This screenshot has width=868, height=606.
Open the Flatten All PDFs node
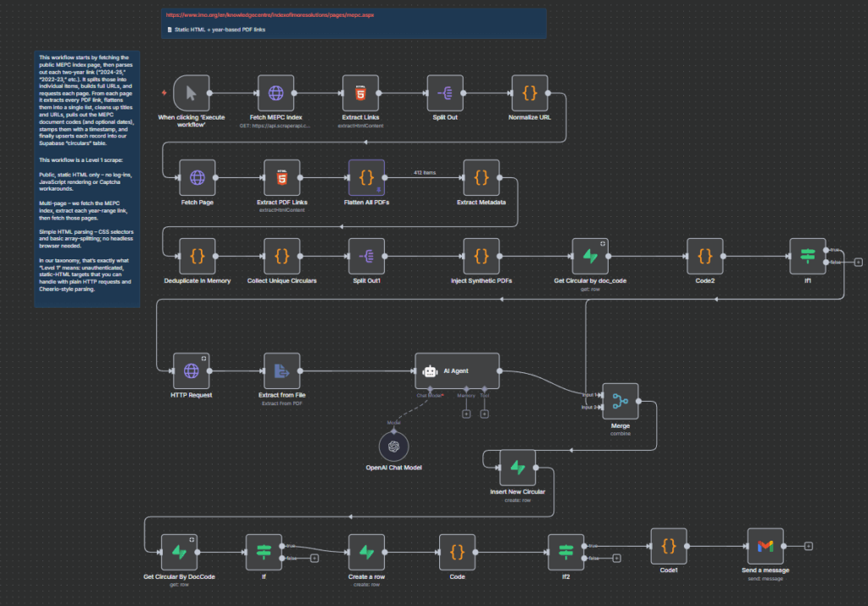[366, 177]
